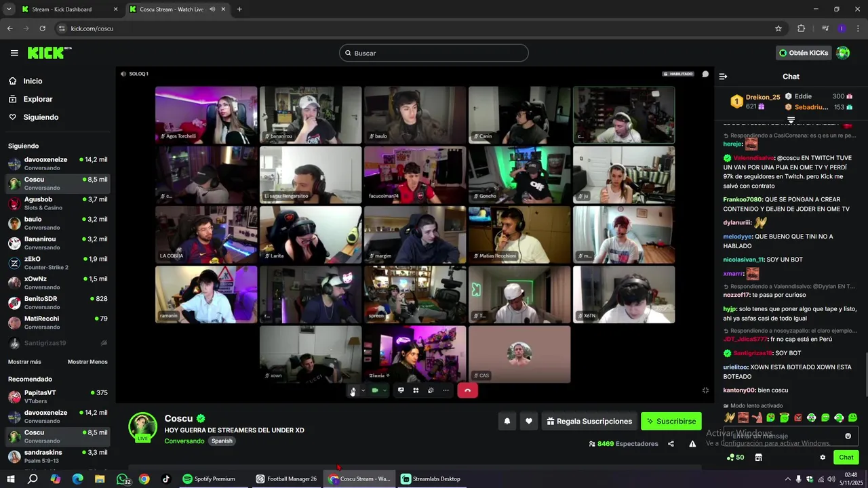
Task: Open Football Manager 26 from taskbar
Action: [x=286, y=479]
